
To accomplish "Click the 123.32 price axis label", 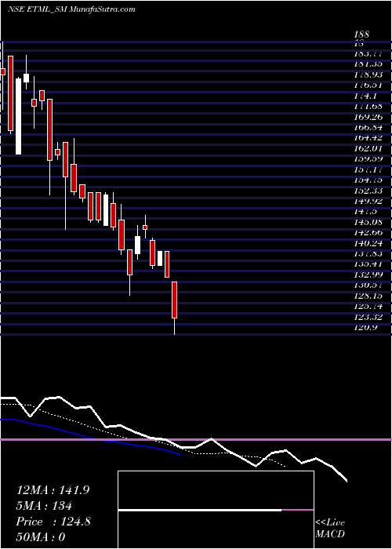I will point(368,317).
